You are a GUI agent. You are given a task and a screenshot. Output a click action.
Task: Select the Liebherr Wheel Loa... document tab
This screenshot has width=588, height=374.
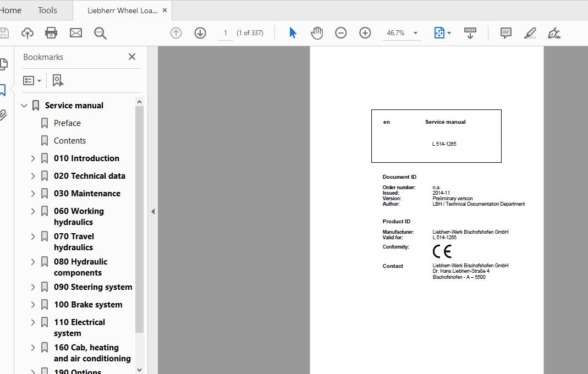122,10
